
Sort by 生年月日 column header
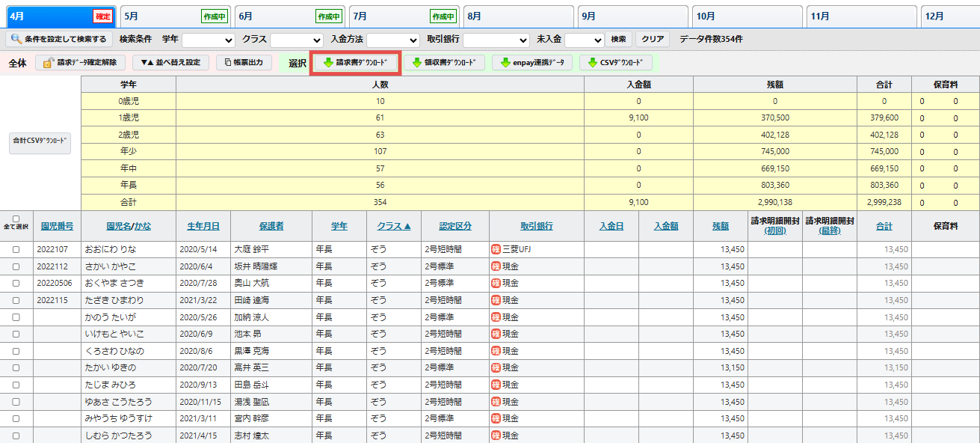pyautogui.click(x=203, y=225)
